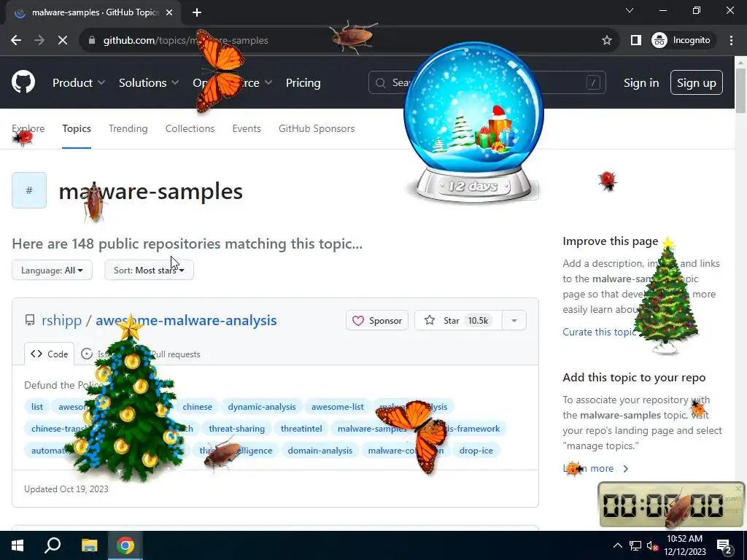The height and width of the screenshot is (560, 747).
Task: Open the Collections tab
Action: 190,128
